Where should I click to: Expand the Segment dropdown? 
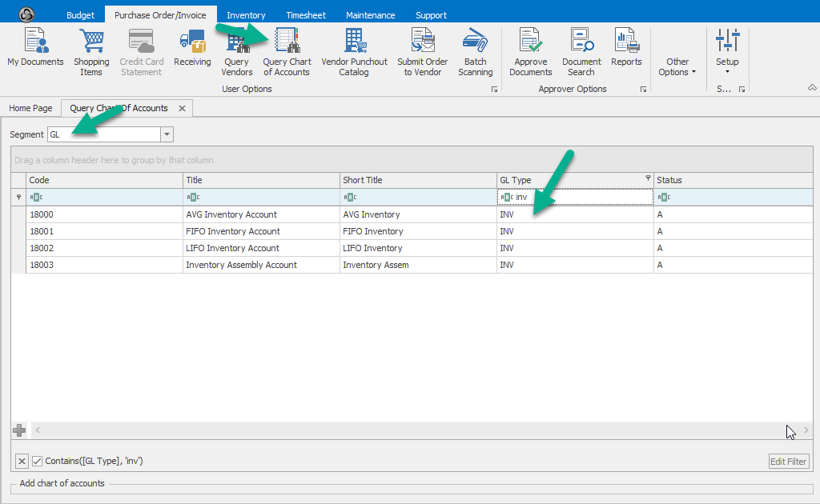click(x=167, y=135)
